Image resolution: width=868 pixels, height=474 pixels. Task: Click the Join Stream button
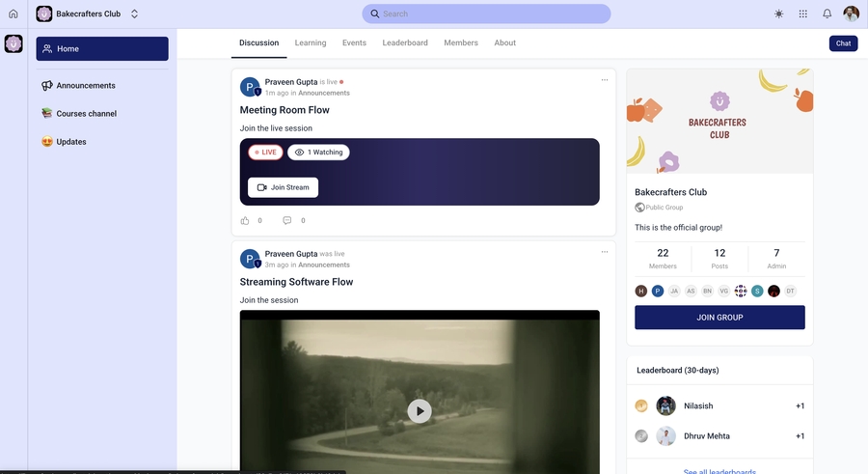pyautogui.click(x=283, y=187)
